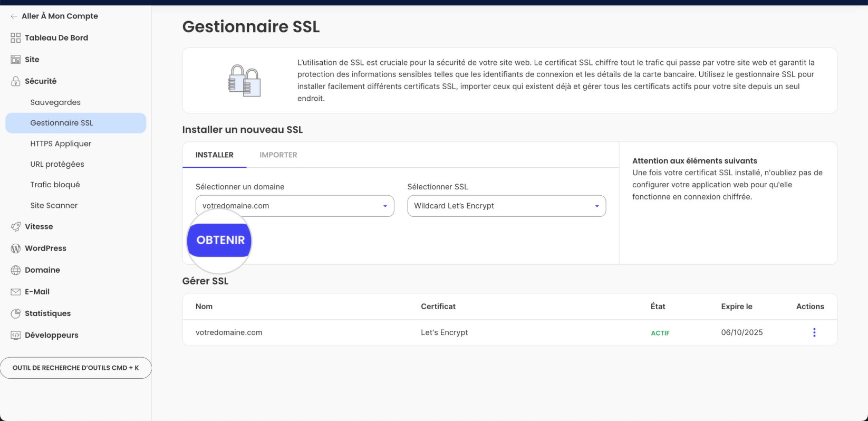Click the Statistiques pie chart icon

pyautogui.click(x=16, y=313)
